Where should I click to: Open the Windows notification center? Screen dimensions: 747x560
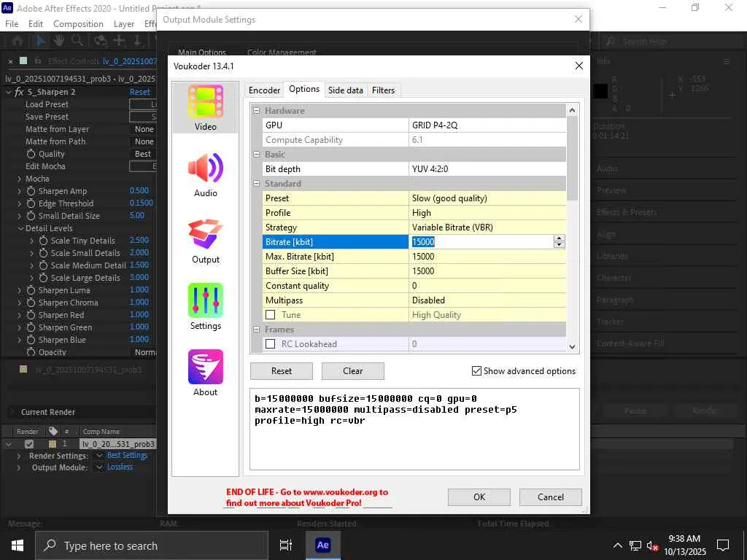pos(723,545)
